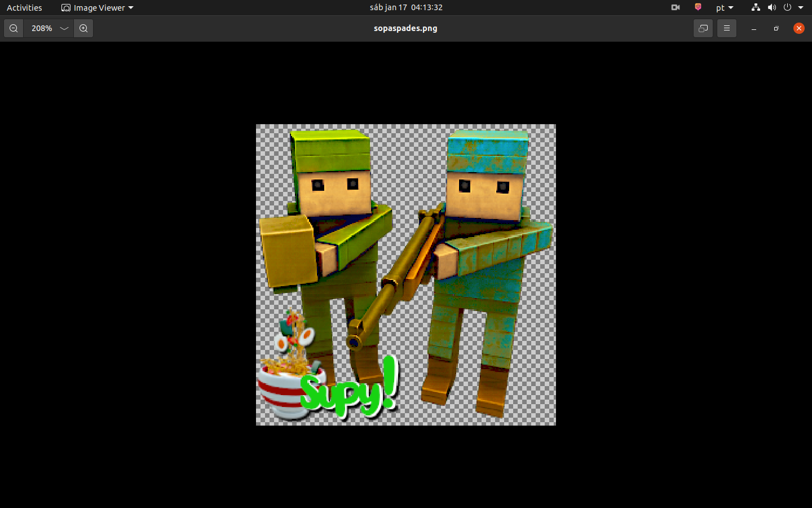Click the displayed soldiers image
The width and height of the screenshot is (812, 508).
(405, 274)
